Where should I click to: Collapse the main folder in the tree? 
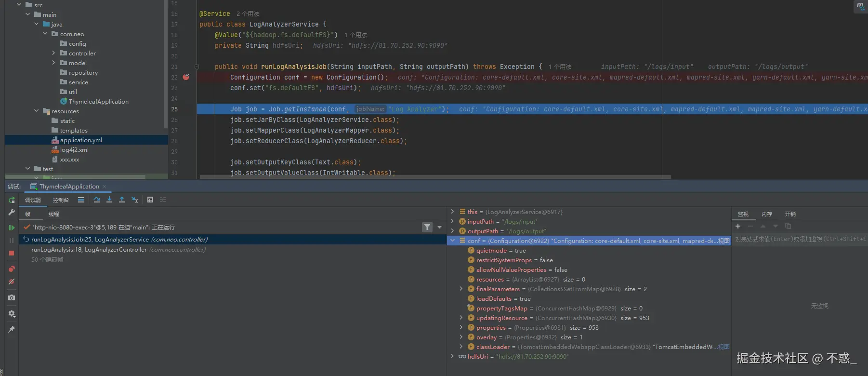pos(28,14)
